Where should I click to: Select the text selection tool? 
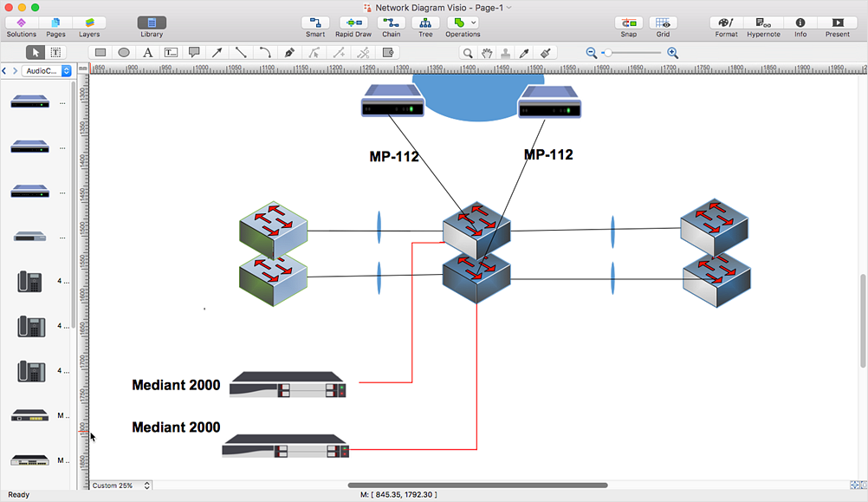(56, 53)
